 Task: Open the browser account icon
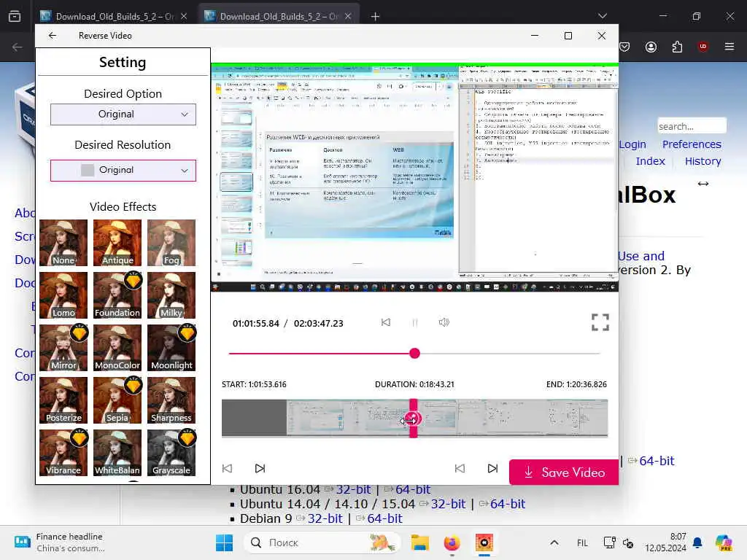pyautogui.click(x=651, y=47)
